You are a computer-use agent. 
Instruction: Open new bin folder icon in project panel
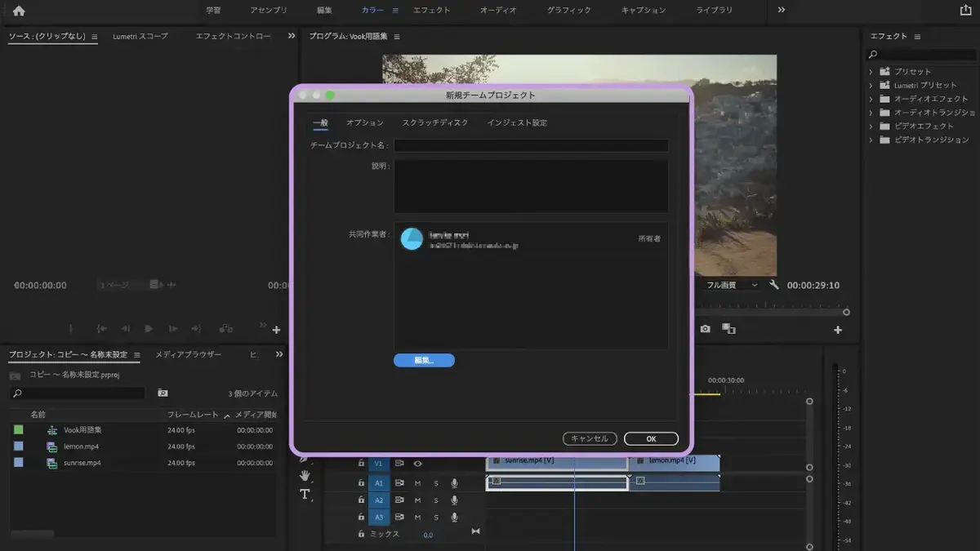pos(163,393)
